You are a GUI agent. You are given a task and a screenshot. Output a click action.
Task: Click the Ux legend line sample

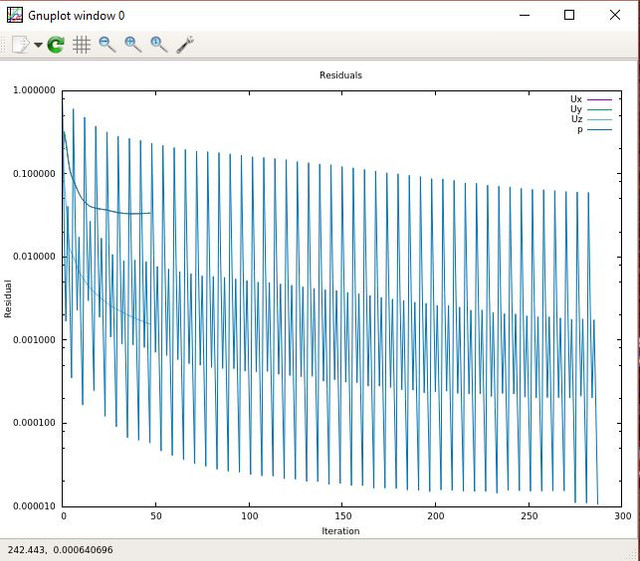pyautogui.click(x=599, y=99)
